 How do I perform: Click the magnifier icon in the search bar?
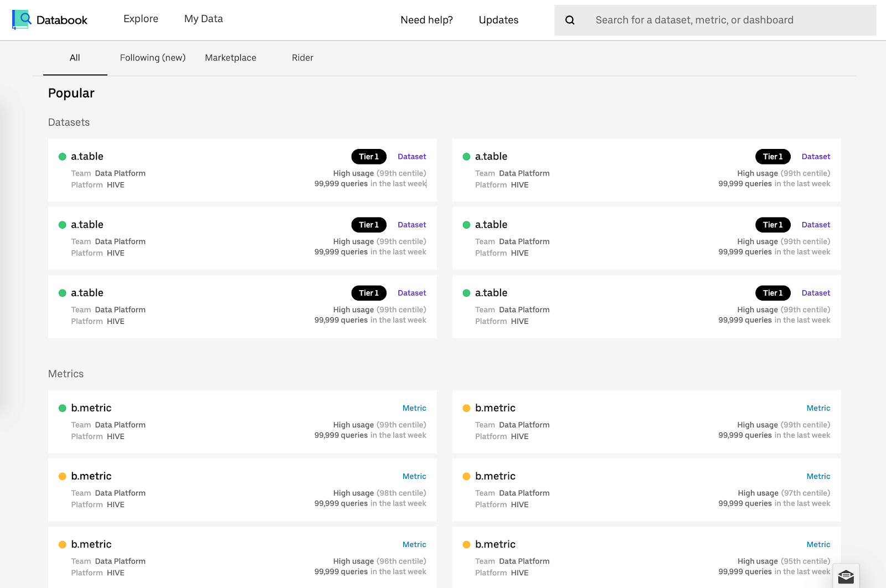pyautogui.click(x=570, y=20)
